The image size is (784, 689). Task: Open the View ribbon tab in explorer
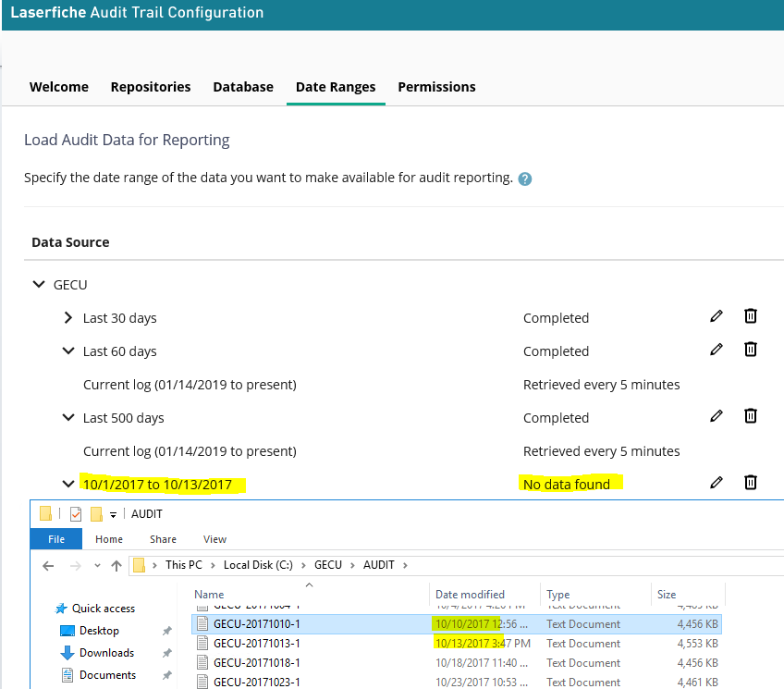pyautogui.click(x=215, y=539)
